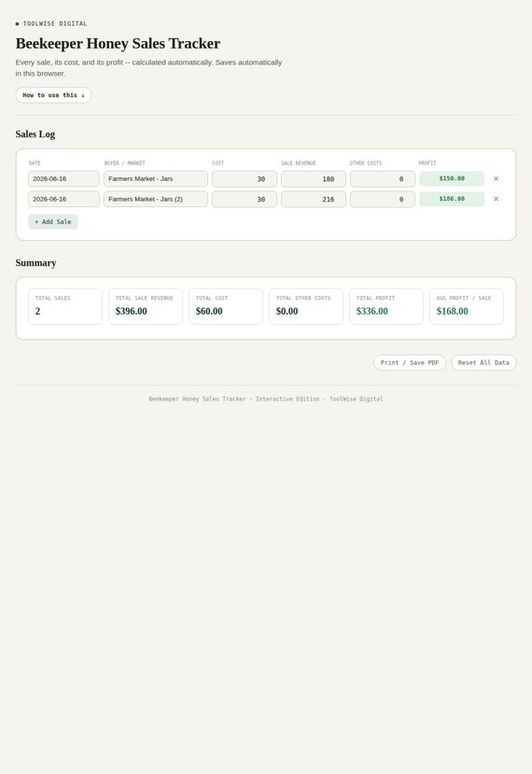Remove the Farmers Market - Jars (2) sale

496,199
